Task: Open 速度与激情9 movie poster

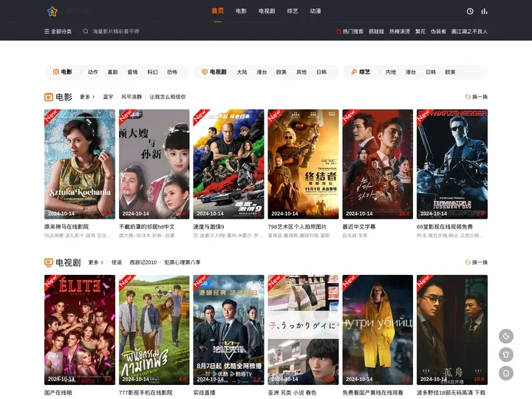Action: [228, 164]
